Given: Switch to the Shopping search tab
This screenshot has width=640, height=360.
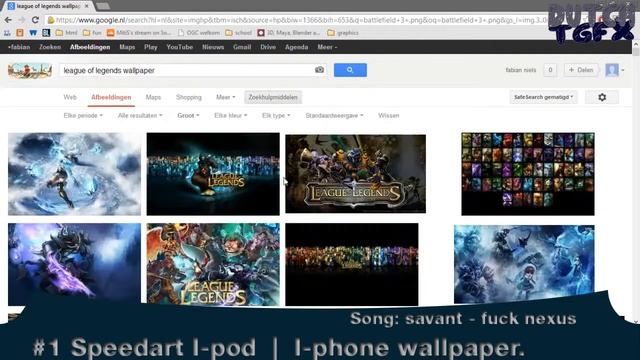Looking at the screenshot, I should coord(189,97).
